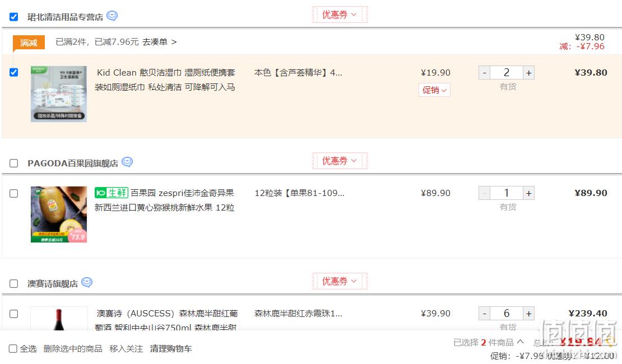Click spec text 森林鹿半甜红赤霞珠1...
Viewport: 622px width, 364px height.
tap(298, 314)
